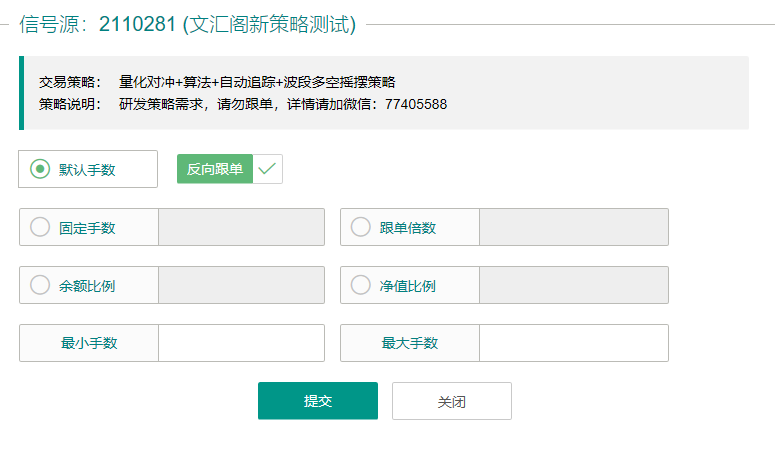The image size is (775, 454).
Task: Click the 净值比例 value field
Action: pos(574,285)
